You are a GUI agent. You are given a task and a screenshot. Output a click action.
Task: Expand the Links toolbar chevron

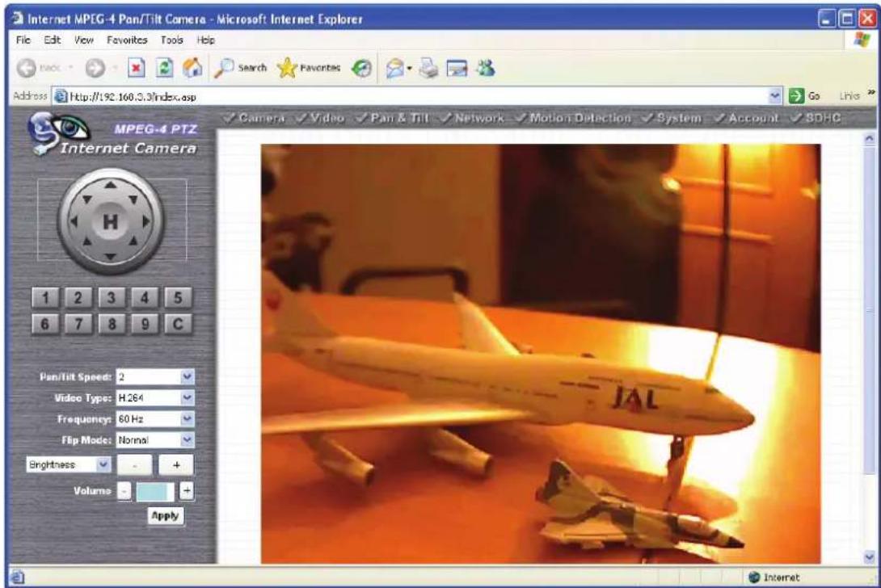click(871, 93)
